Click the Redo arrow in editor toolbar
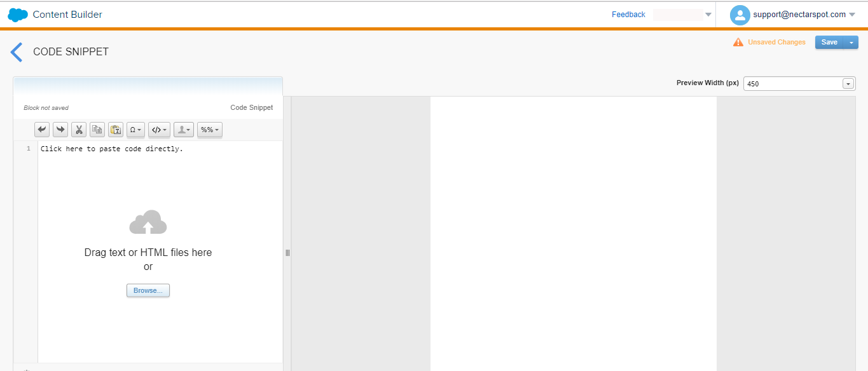Image resolution: width=868 pixels, height=371 pixels. tap(60, 130)
